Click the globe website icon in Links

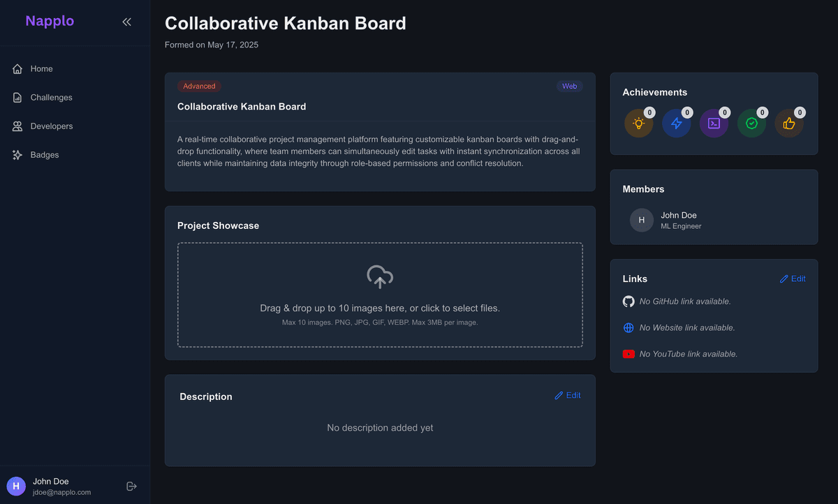pyautogui.click(x=628, y=327)
